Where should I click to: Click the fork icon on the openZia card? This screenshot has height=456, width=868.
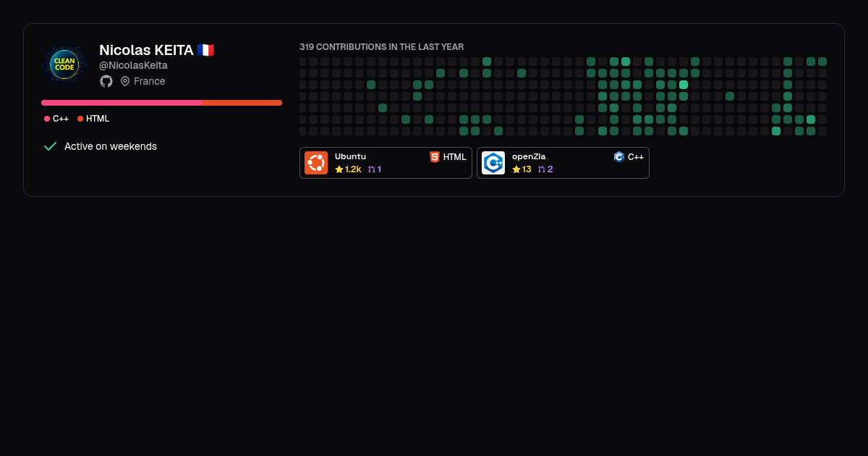point(542,169)
